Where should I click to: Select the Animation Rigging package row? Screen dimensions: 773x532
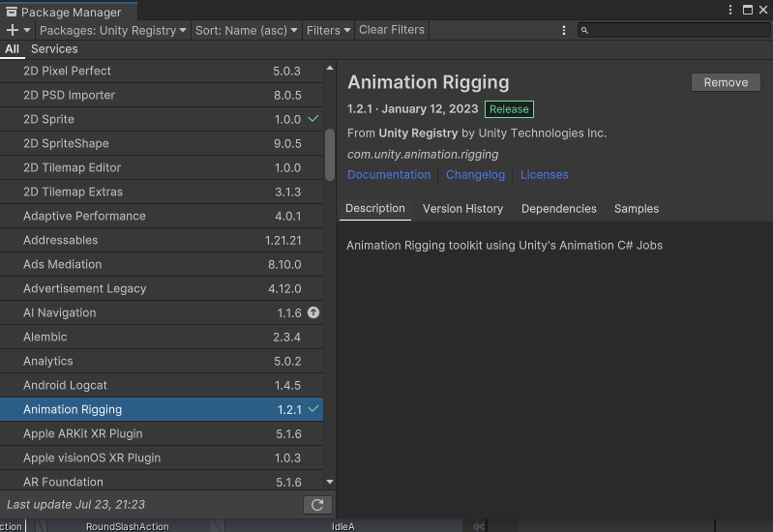pyautogui.click(x=162, y=409)
